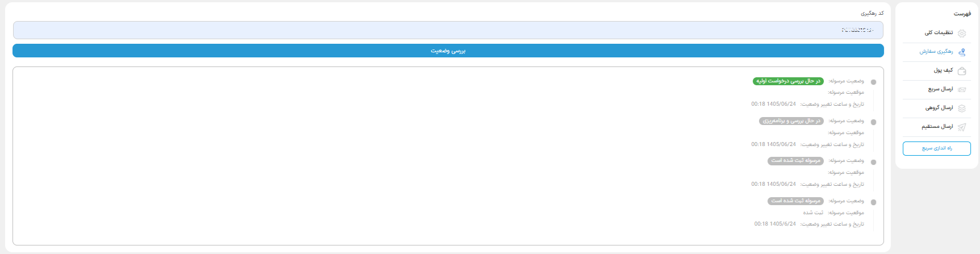Image resolution: width=980 pixels, height=254 pixels.
Task: Click the 00:18 1405/6/24 timestamp
Action: click(x=775, y=224)
